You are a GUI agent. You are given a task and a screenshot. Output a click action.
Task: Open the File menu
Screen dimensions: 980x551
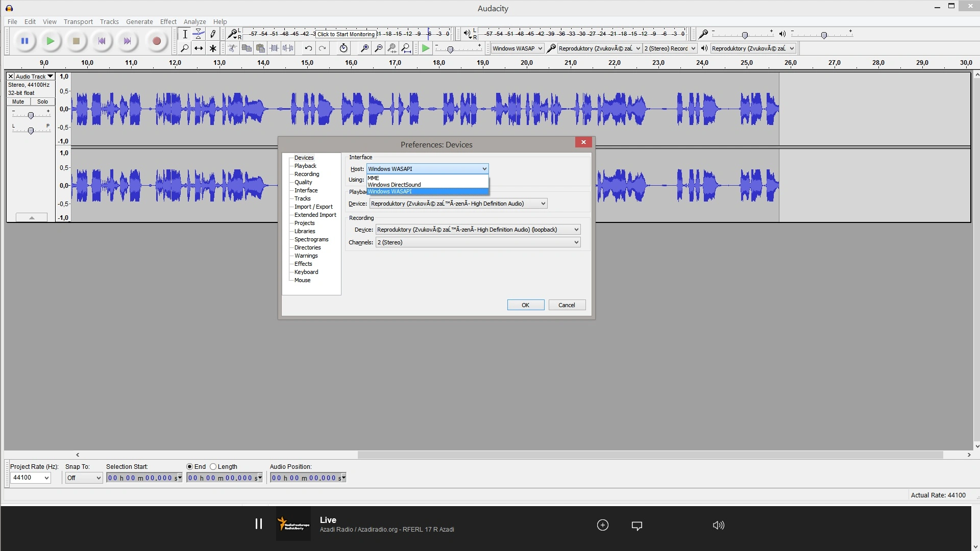[12, 21]
